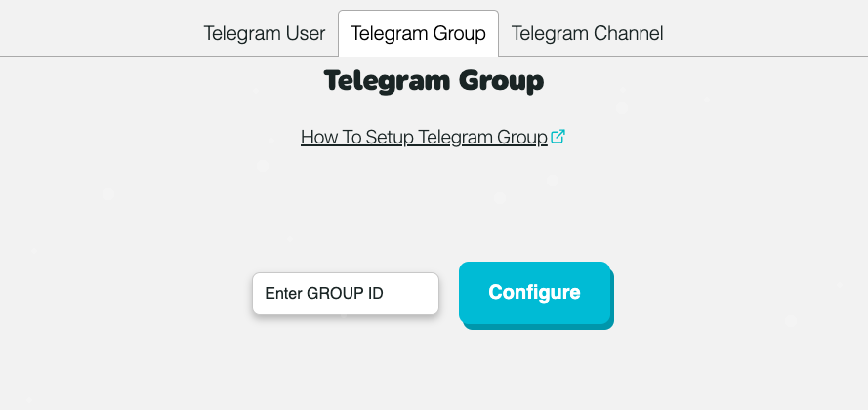Click the teal arrow-out-of-box icon
This screenshot has width=868, height=410.
click(558, 138)
